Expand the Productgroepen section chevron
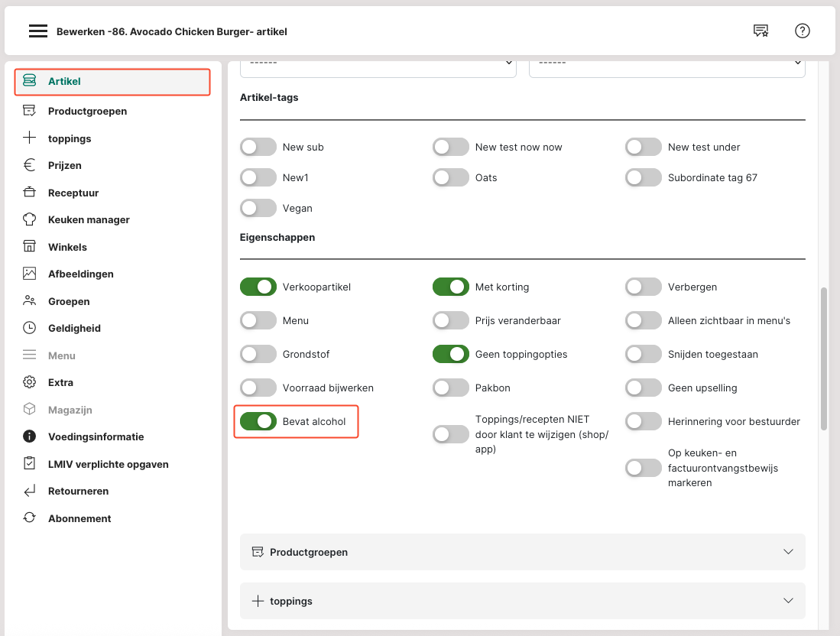This screenshot has width=840, height=636. (789, 552)
